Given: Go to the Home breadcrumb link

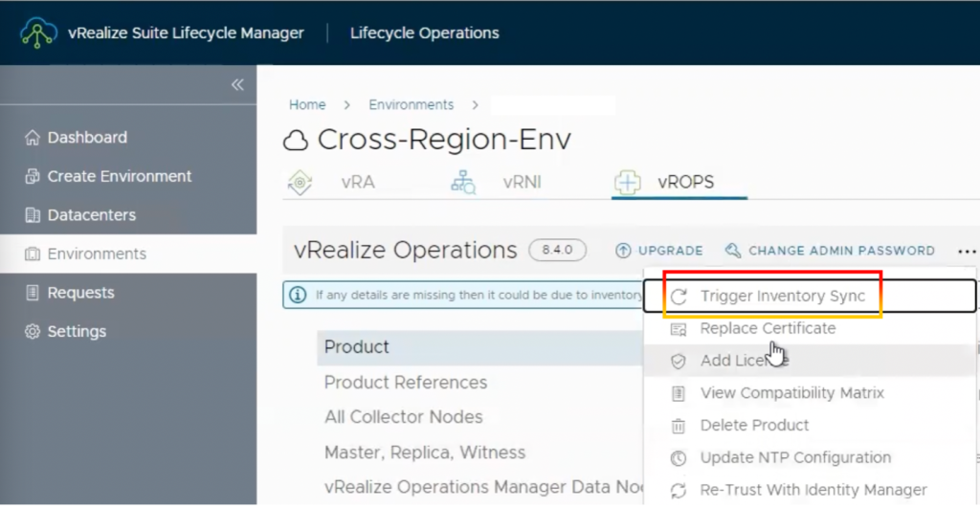Looking at the screenshot, I should [x=307, y=104].
